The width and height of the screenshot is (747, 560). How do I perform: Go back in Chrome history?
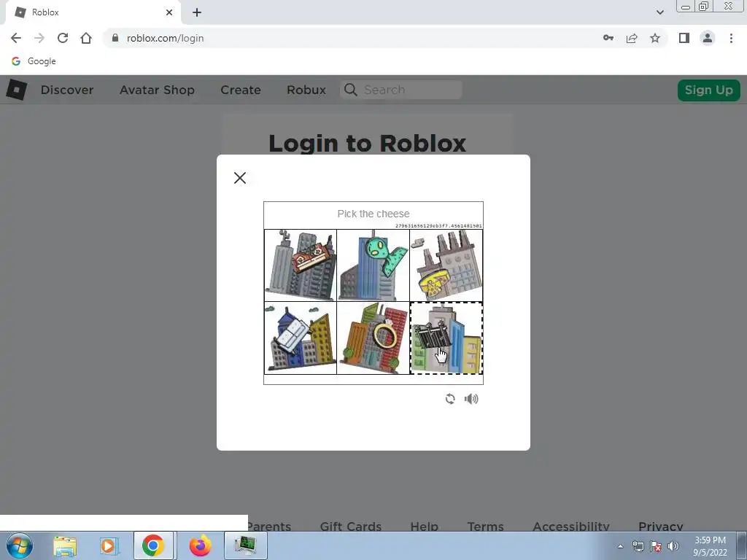tap(16, 38)
